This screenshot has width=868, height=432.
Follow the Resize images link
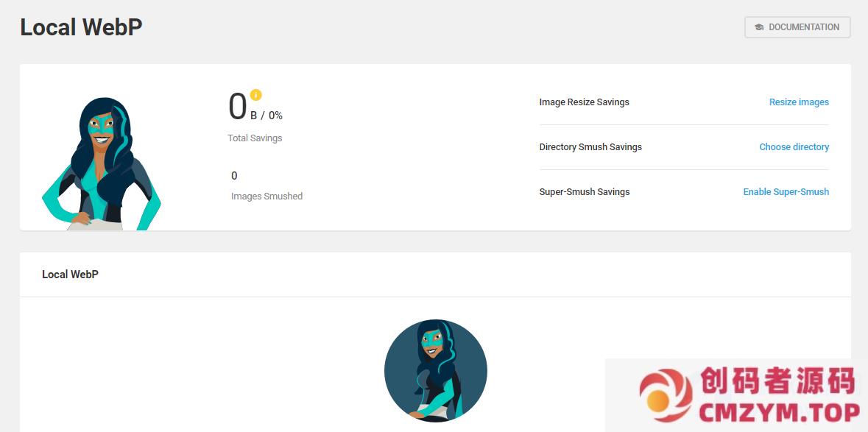click(799, 102)
